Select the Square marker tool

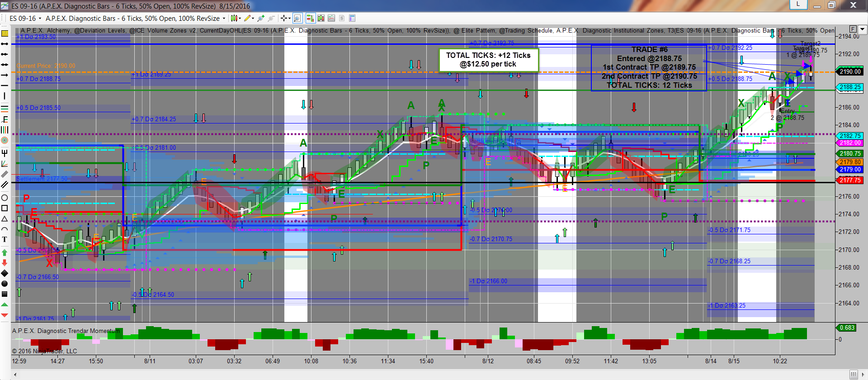[x=5, y=294]
